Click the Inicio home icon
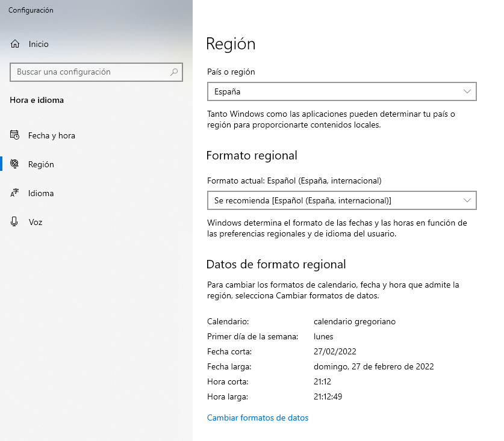Screen dimensions: 504x441 point(15,44)
